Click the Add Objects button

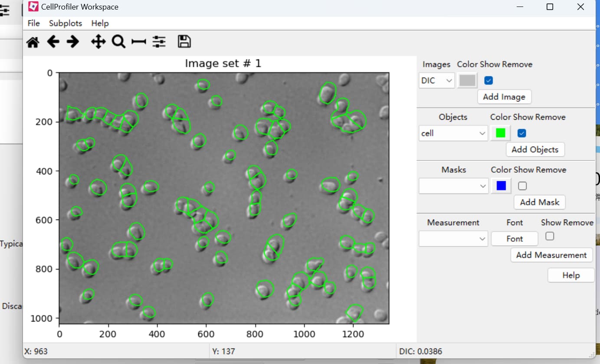click(x=535, y=149)
